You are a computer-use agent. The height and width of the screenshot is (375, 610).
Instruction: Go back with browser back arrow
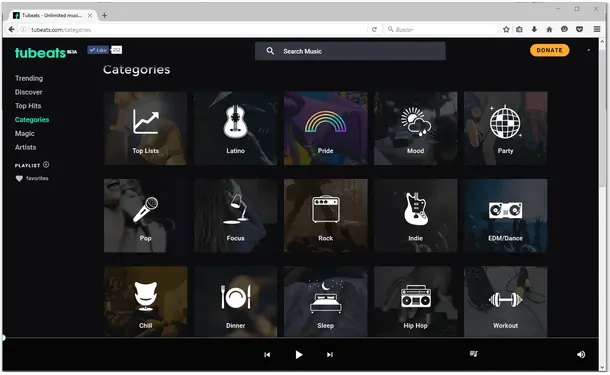[11, 29]
